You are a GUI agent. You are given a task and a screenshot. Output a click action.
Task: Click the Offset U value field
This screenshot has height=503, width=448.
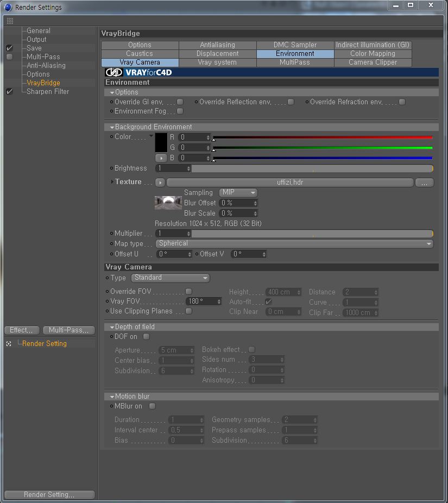coord(174,254)
